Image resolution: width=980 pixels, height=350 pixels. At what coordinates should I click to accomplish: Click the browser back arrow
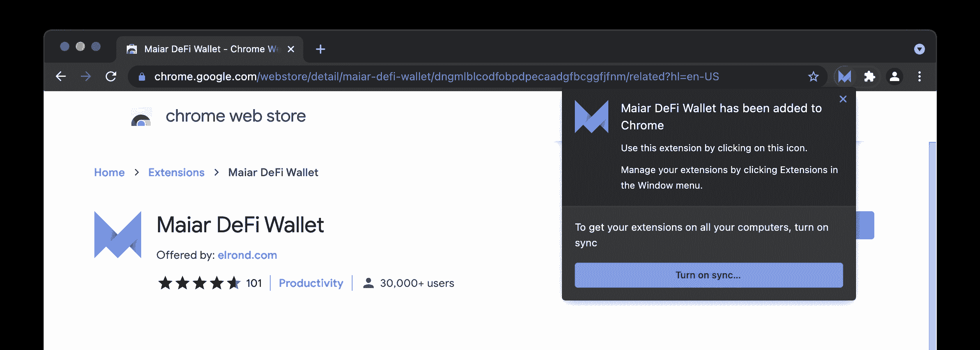pos(61,76)
